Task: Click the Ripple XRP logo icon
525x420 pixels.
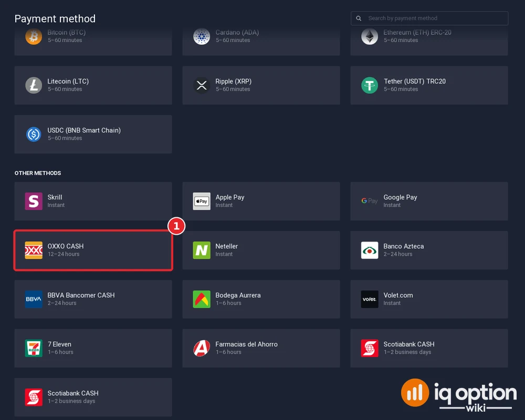Action: coord(202,85)
